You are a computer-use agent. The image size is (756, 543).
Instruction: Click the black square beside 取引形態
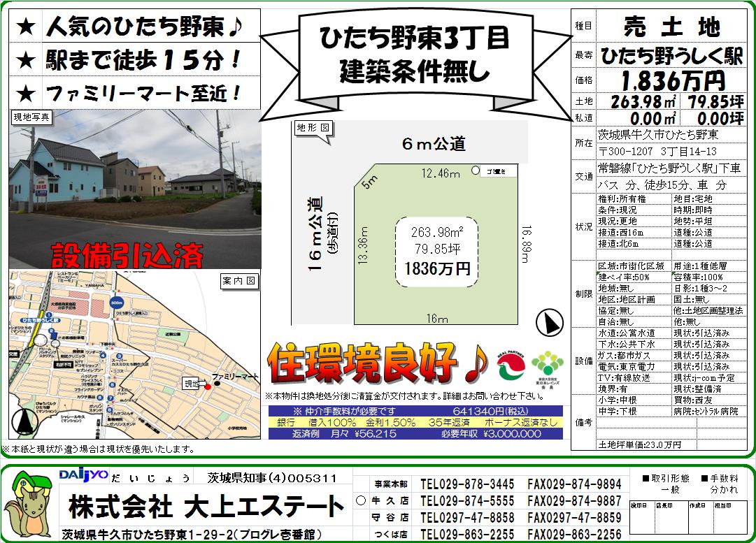tap(646, 479)
